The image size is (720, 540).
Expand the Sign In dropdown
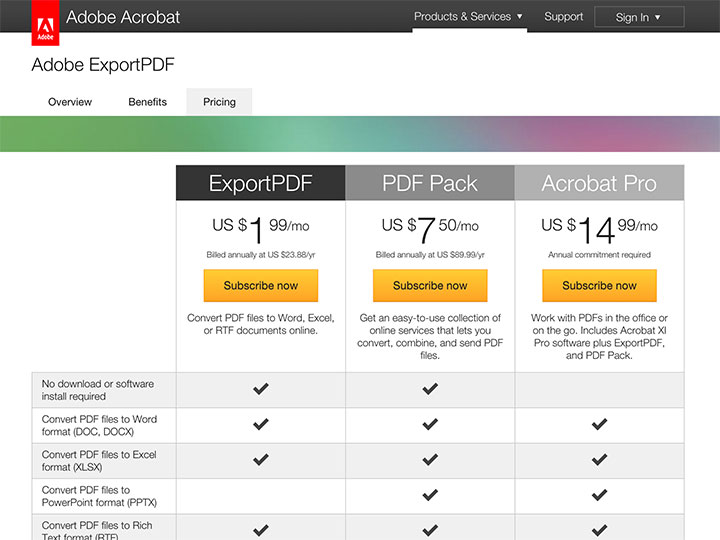coord(639,17)
